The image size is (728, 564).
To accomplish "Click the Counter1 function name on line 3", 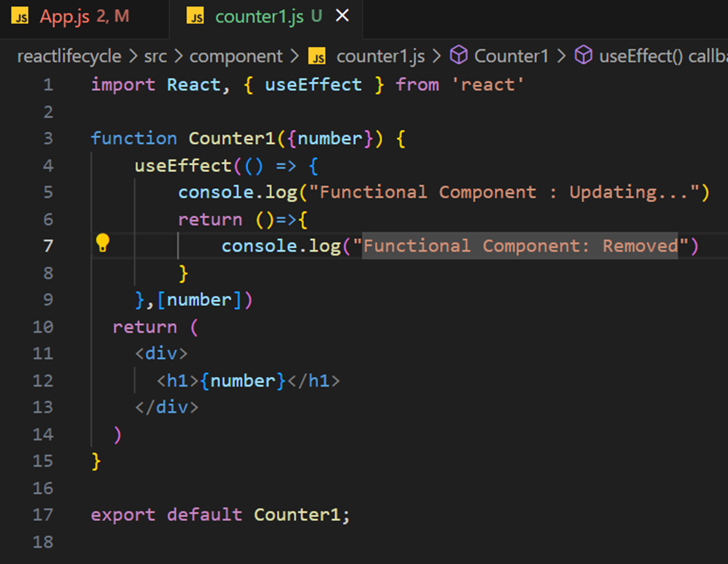I will point(232,138).
